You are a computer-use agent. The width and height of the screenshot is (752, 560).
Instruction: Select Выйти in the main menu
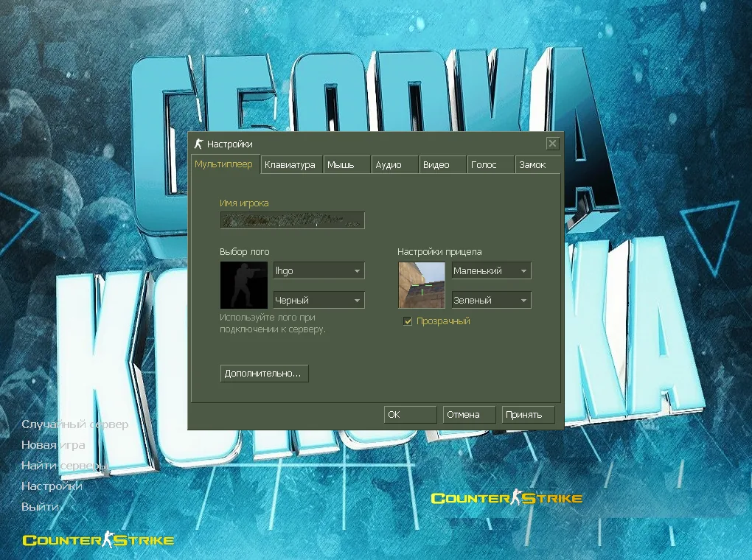[41, 507]
